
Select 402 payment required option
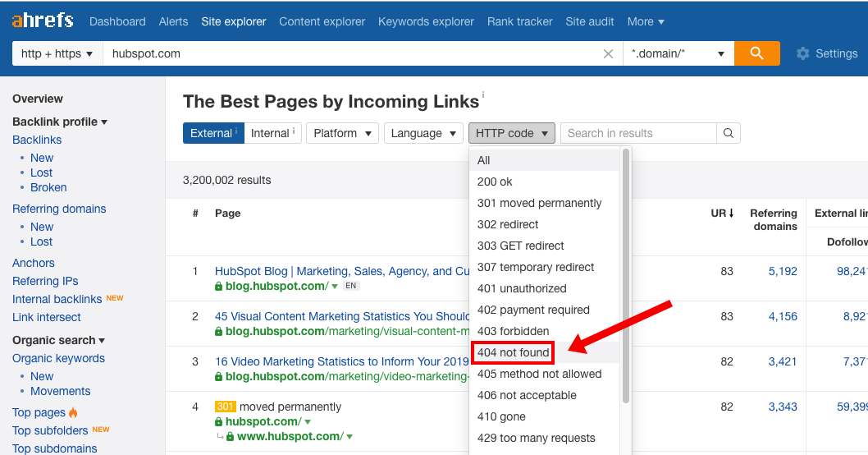(x=544, y=310)
